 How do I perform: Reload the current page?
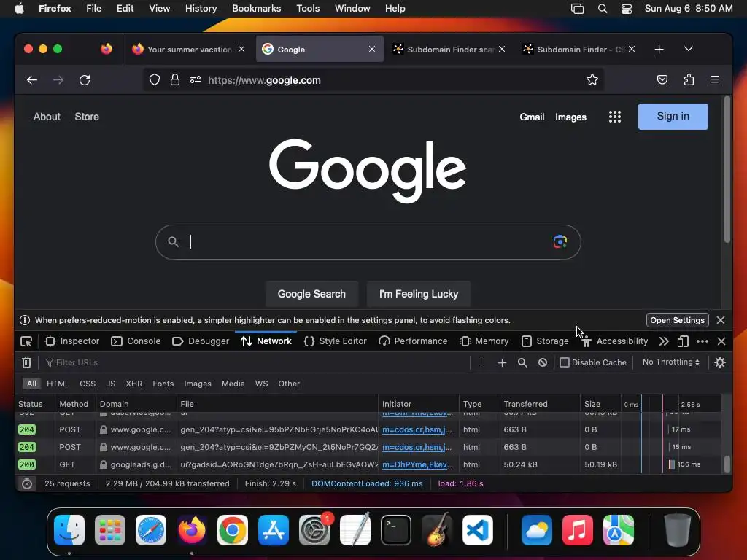click(85, 80)
